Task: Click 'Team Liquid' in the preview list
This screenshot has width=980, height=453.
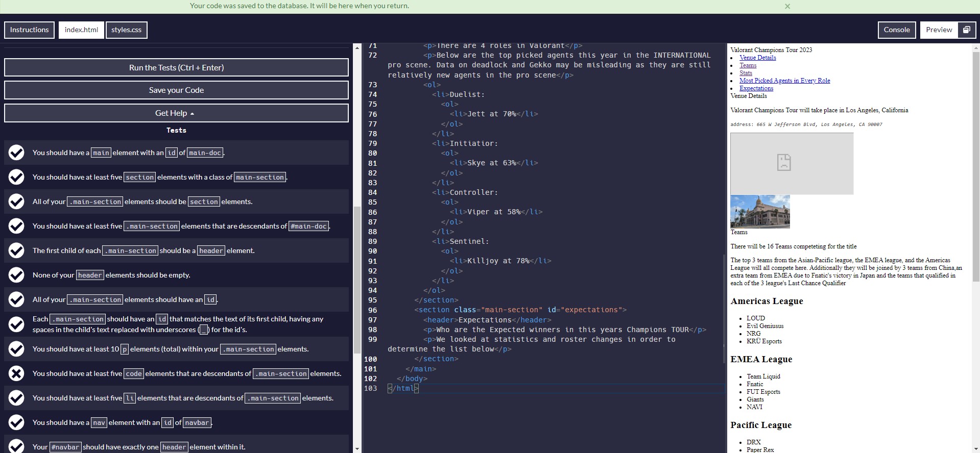Action: click(763, 376)
